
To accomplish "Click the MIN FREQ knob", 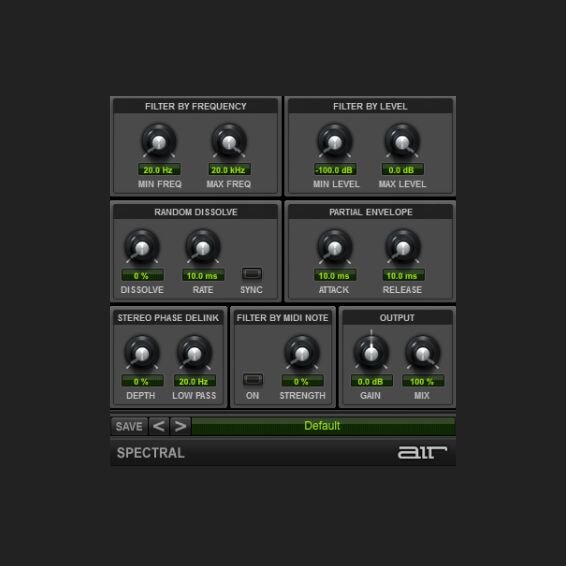I will tap(158, 142).
